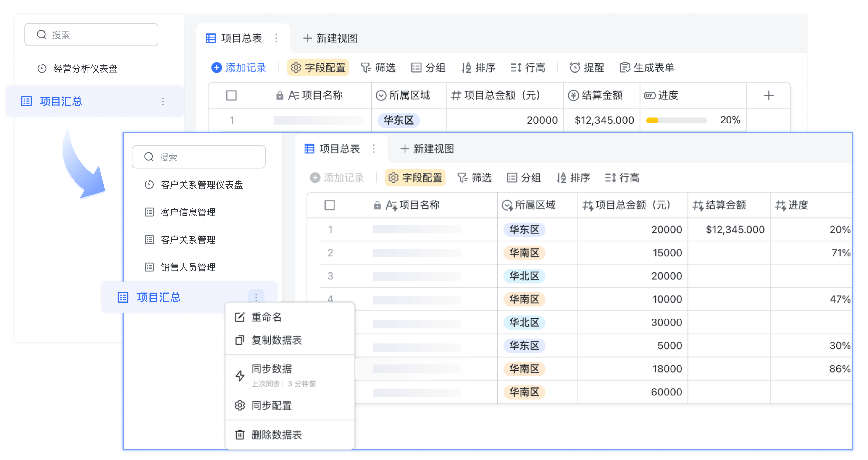The width and height of the screenshot is (868, 460).
Task: Click 华东区 tag in back window row 1
Action: point(399,120)
